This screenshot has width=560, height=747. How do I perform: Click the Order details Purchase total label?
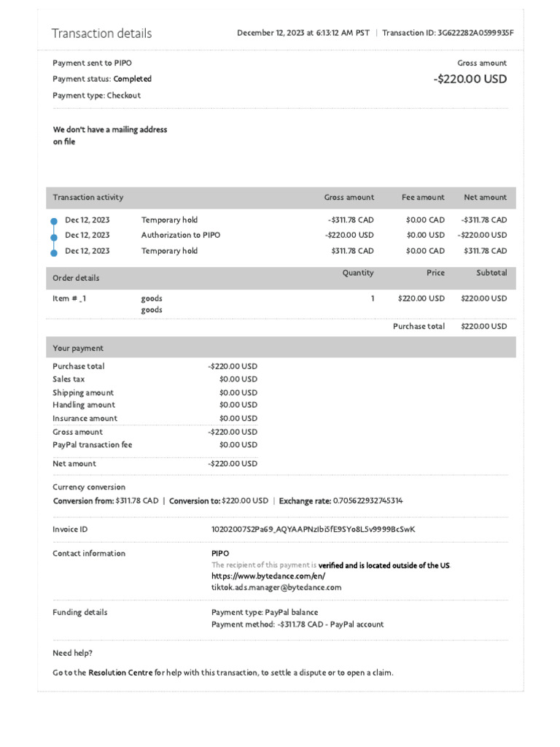[419, 326]
